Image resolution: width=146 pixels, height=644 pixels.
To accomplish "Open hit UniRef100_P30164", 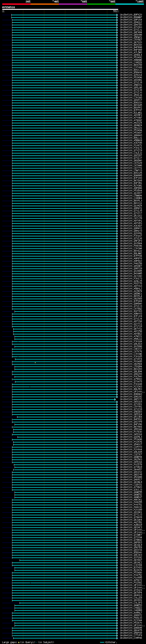I will coord(131,341).
